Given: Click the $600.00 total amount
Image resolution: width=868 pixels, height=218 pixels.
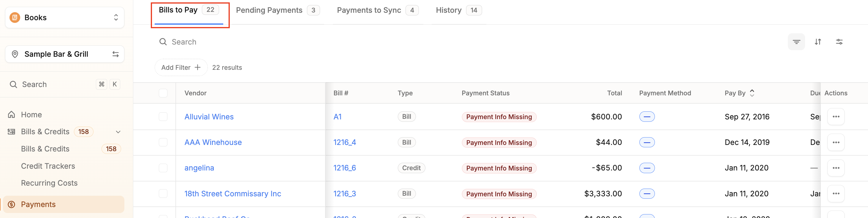Looking at the screenshot, I should pyautogui.click(x=606, y=117).
